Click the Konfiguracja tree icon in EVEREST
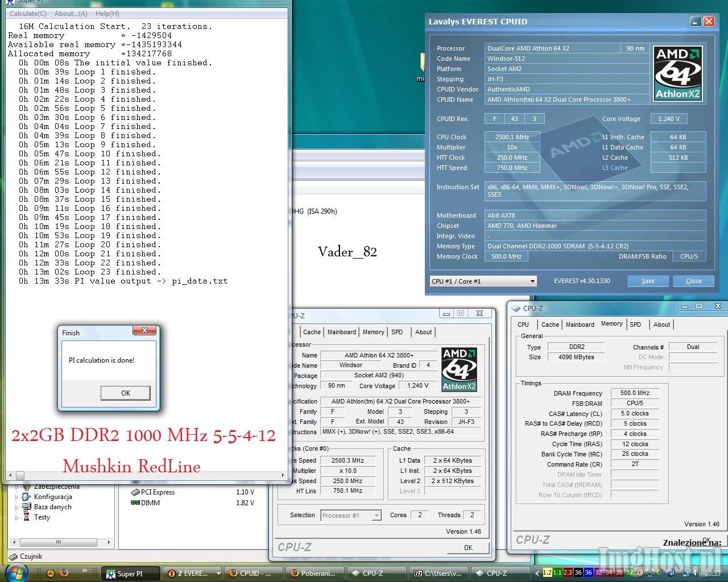Viewport: 728px width, 582px height. point(26,497)
